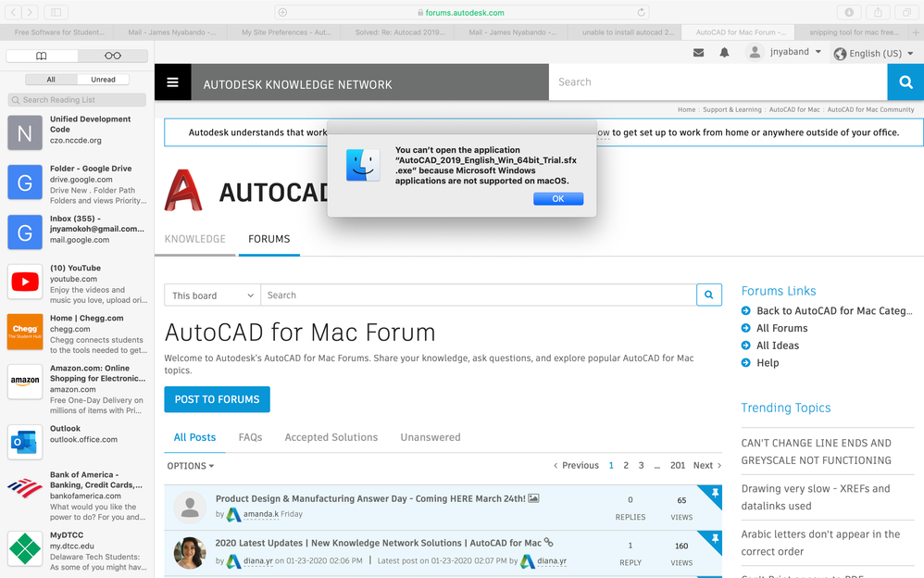Select the Unread filter in Reading List

(x=103, y=80)
